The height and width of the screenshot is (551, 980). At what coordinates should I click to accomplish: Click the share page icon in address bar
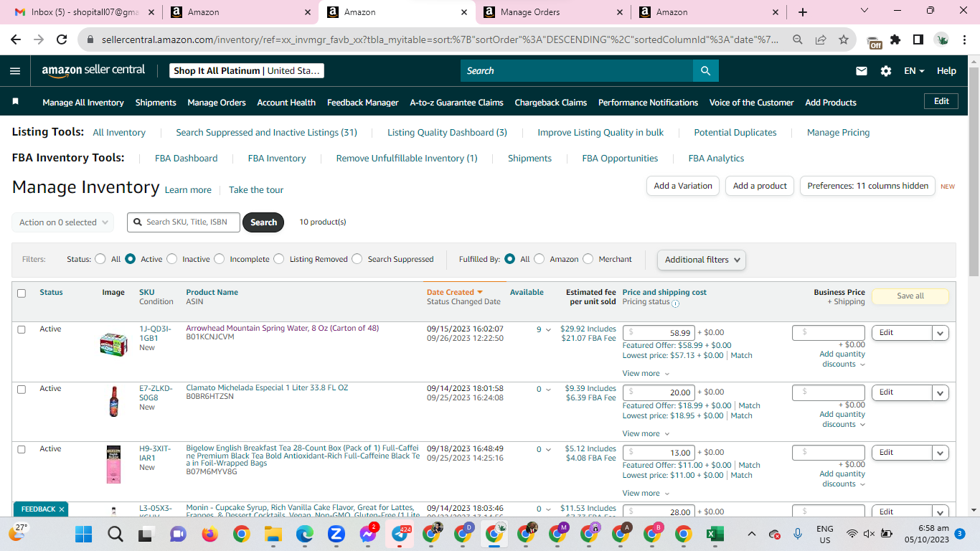pyautogui.click(x=821, y=39)
